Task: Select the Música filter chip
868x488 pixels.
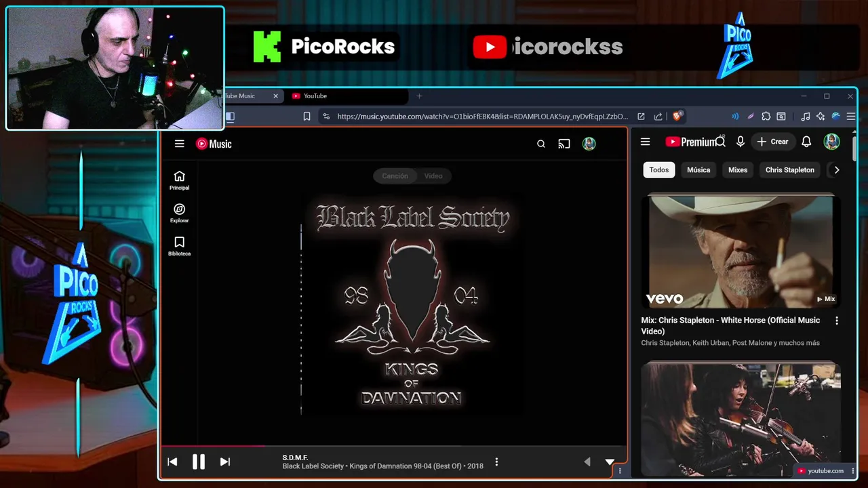Action: (x=698, y=170)
